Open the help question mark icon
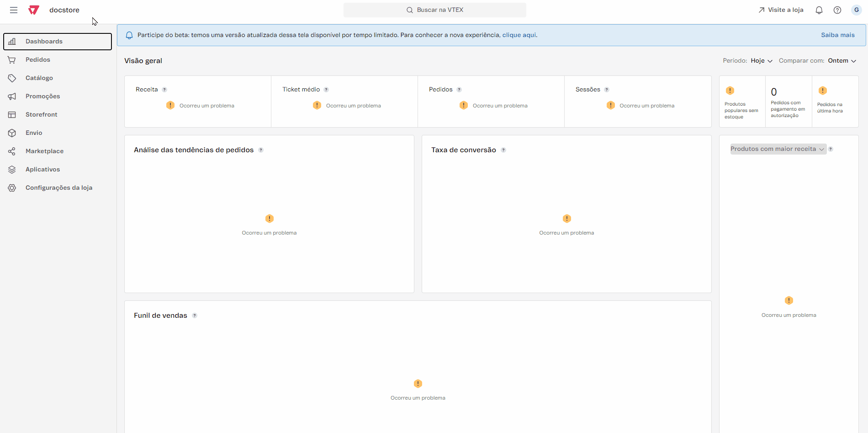 coord(837,10)
